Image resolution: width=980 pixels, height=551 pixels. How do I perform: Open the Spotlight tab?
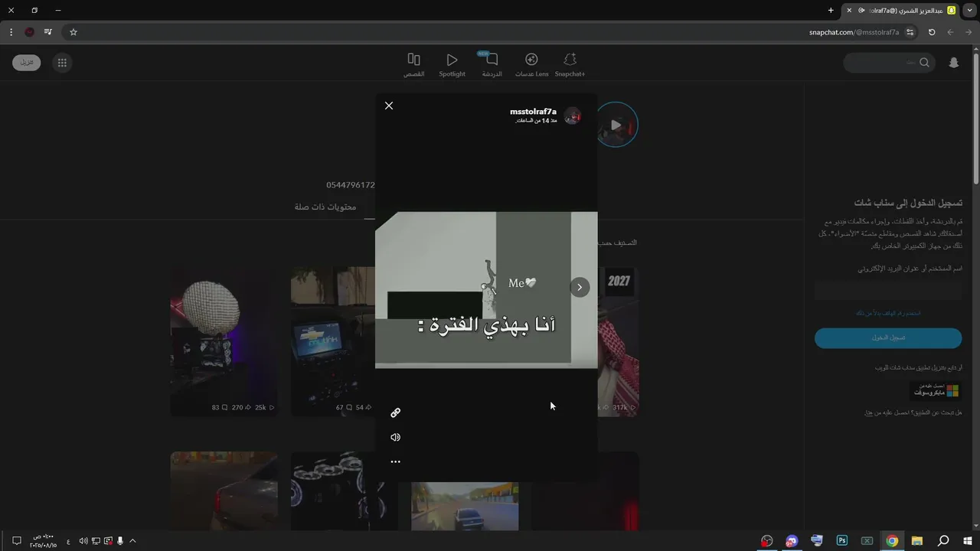tap(452, 65)
